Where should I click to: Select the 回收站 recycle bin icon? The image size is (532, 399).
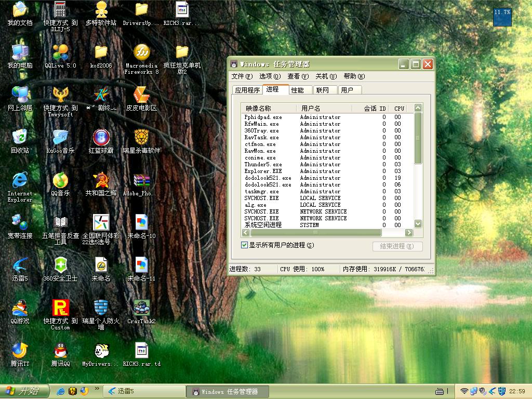[20, 138]
